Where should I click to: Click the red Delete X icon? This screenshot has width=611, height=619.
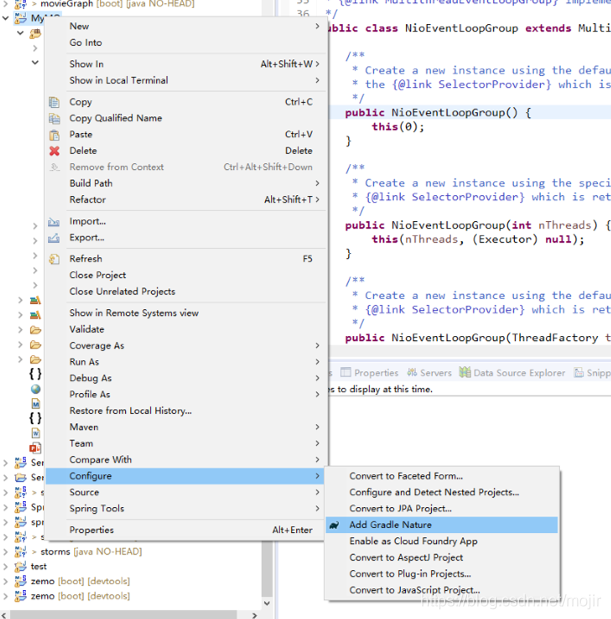click(54, 151)
